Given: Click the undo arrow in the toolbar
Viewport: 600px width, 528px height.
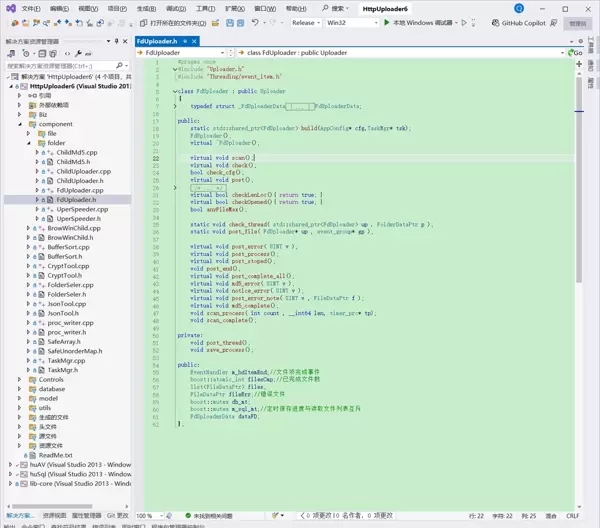Looking at the screenshot, I should (256, 22).
